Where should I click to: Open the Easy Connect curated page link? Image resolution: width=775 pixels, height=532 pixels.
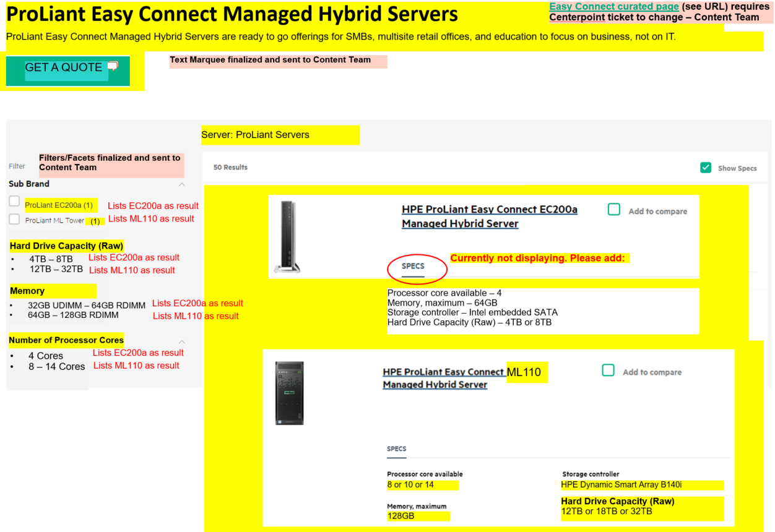click(613, 7)
